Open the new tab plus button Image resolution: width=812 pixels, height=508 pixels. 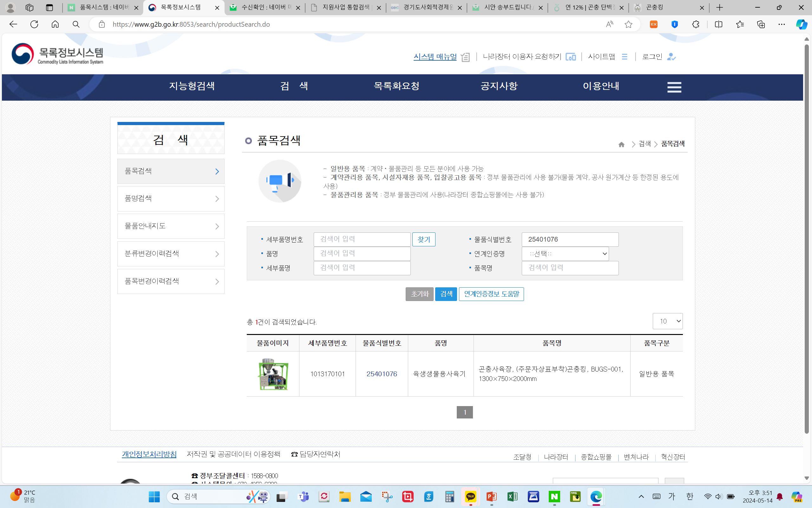coord(720,7)
